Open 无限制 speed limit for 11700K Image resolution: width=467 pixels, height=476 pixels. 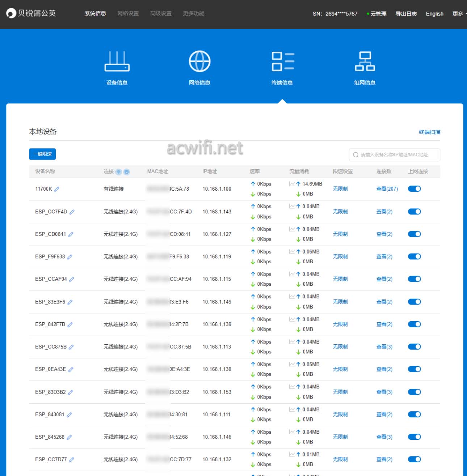tap(340, 188)
